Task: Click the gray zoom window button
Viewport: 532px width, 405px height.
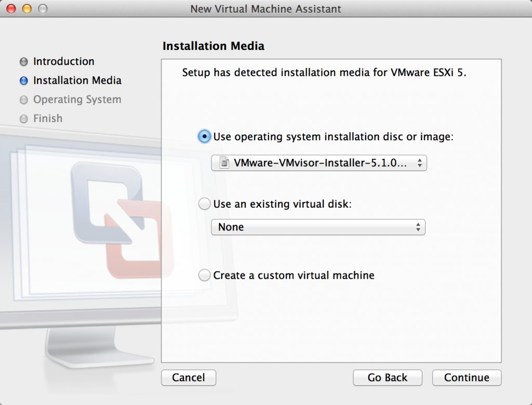Action: coord(43,8)
